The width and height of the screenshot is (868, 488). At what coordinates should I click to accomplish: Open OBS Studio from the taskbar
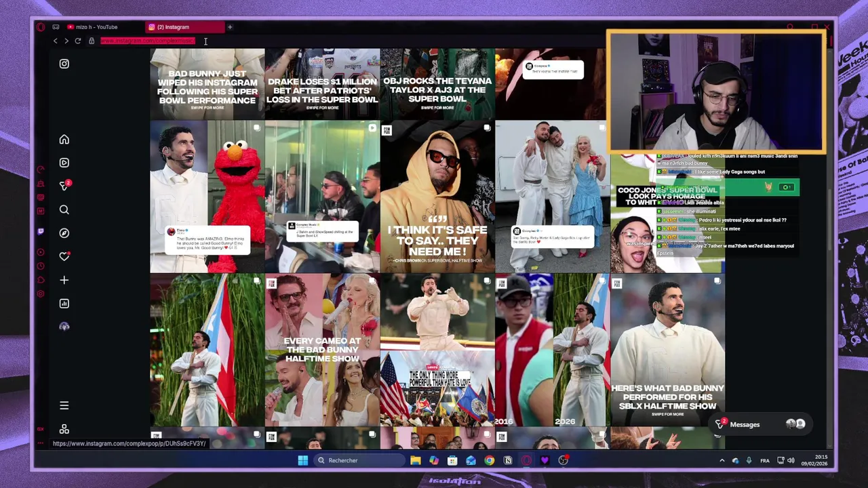tap(563, 460)
